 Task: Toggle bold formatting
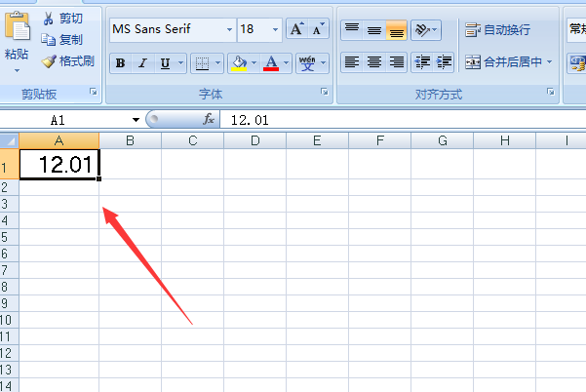(x=120, y=64)
